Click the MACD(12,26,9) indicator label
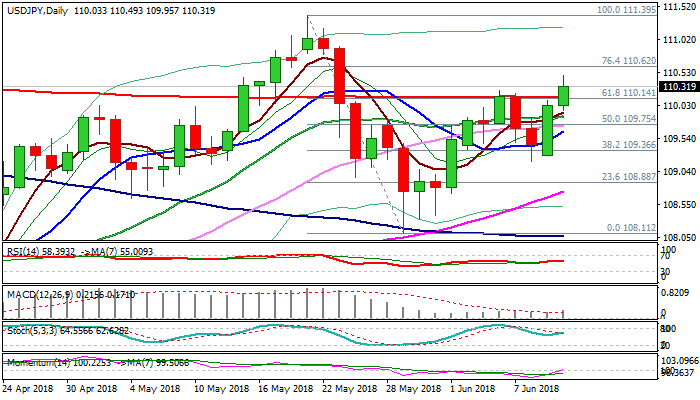 tap(35, 291)
